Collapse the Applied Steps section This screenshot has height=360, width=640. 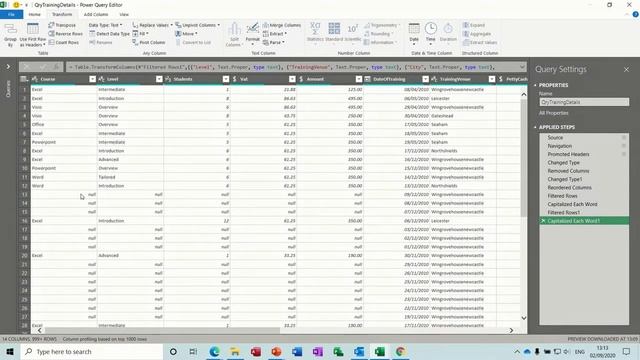point(535,127)
